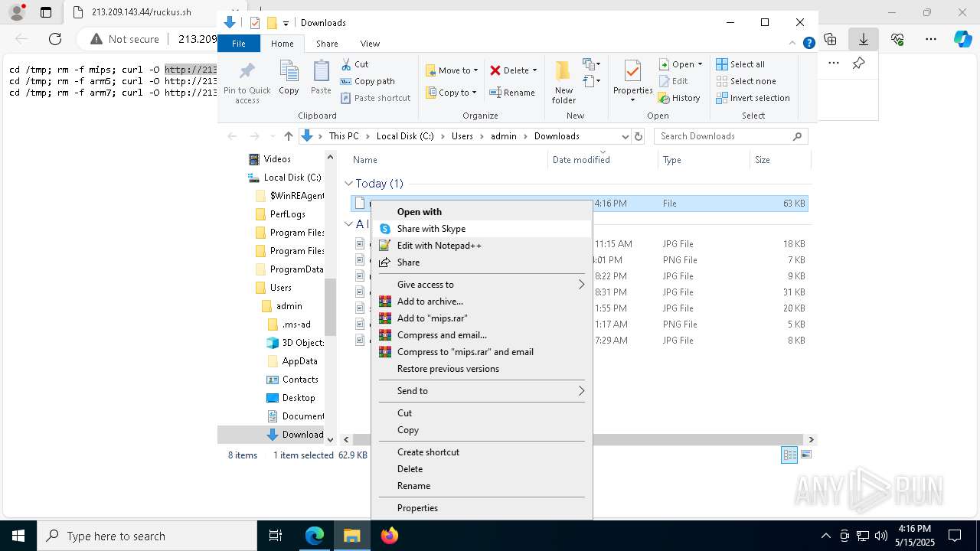The width and height of the screenshot is (980, 551).
Task: Click Select none in ribbon
Action: [x=746, y=81]
